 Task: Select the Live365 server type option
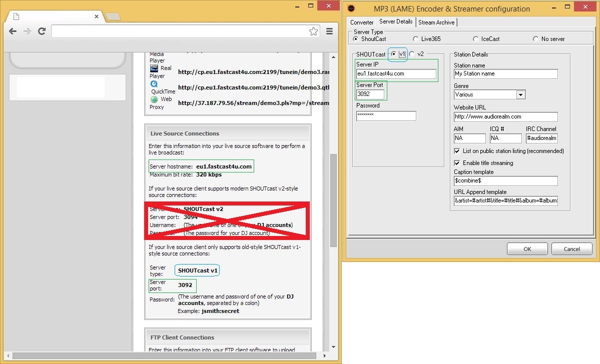point(415,39)
